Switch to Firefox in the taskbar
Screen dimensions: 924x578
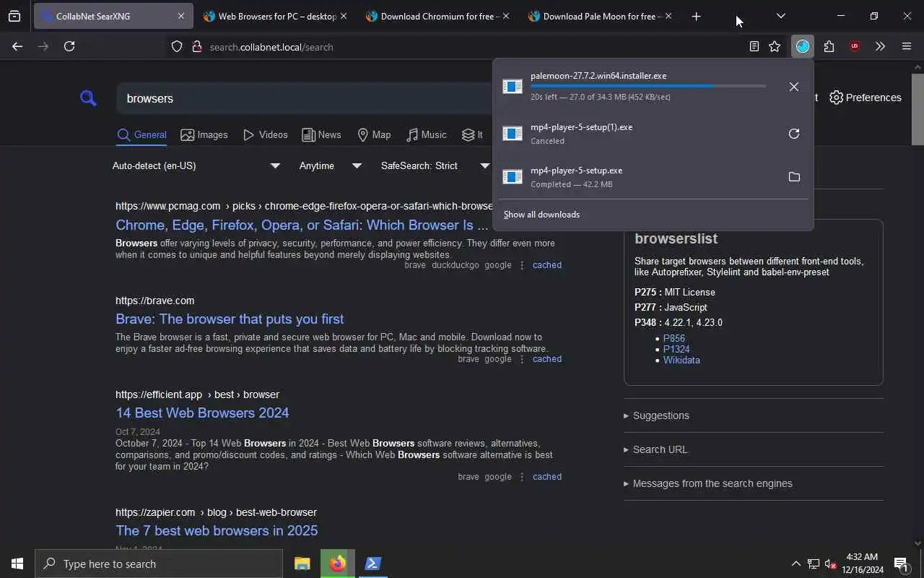338,564
